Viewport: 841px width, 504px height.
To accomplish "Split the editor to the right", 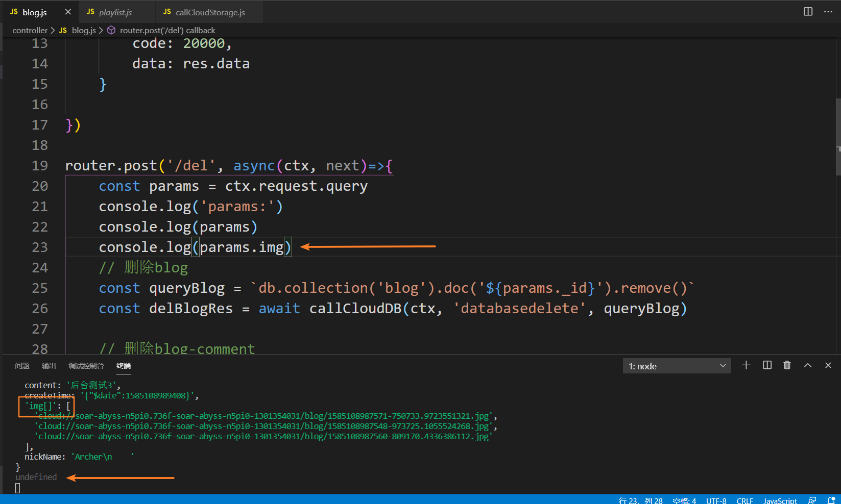I will coord(808,11).
